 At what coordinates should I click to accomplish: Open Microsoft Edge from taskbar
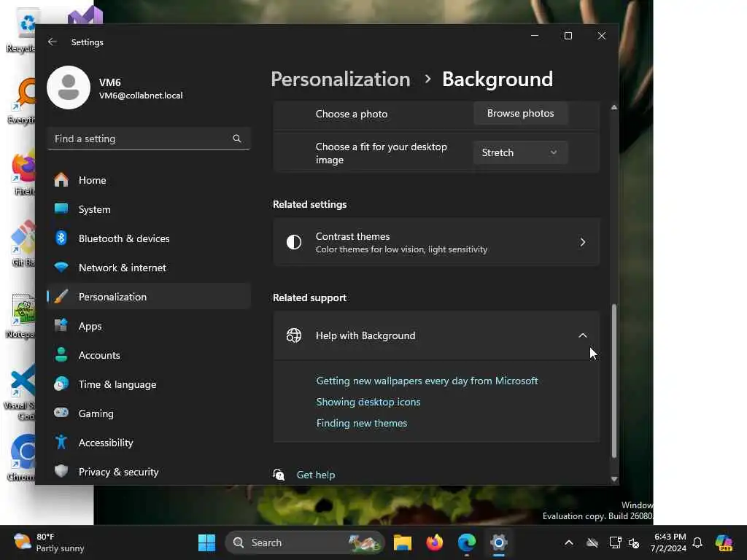coord(467,542)
